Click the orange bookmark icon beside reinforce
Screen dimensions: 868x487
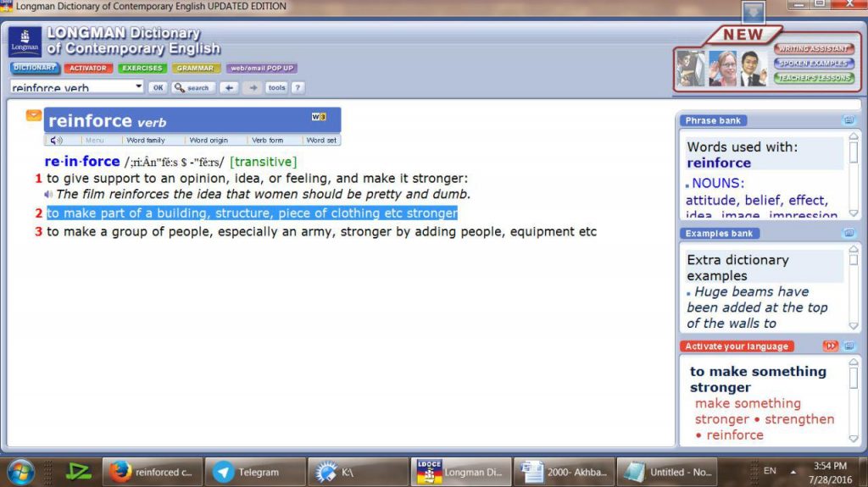[33, 115]
